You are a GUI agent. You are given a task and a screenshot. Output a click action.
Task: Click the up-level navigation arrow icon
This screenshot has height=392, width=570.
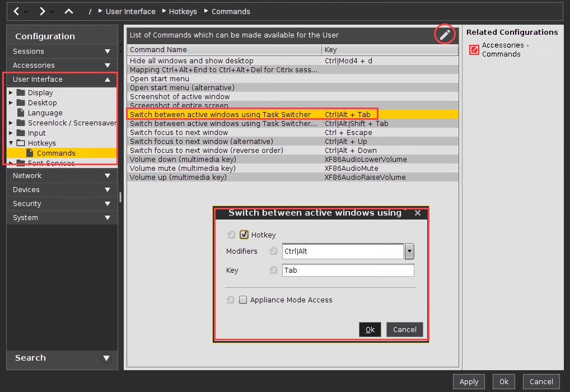(68, 11)
